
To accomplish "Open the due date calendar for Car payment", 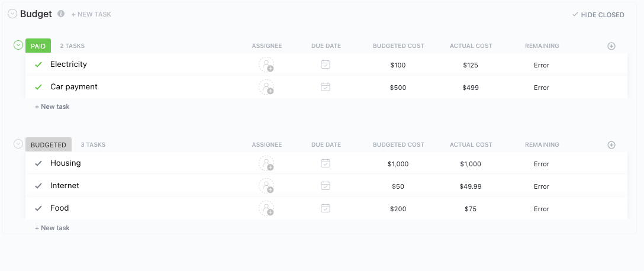I will click(326, 87).
